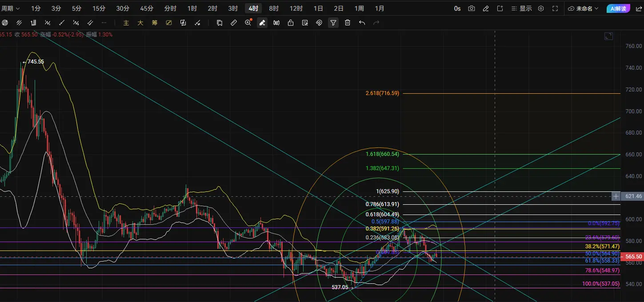Choose the 45分 timeframe
The height and width of the screenshot is (302, 644).
pos(146,8)
